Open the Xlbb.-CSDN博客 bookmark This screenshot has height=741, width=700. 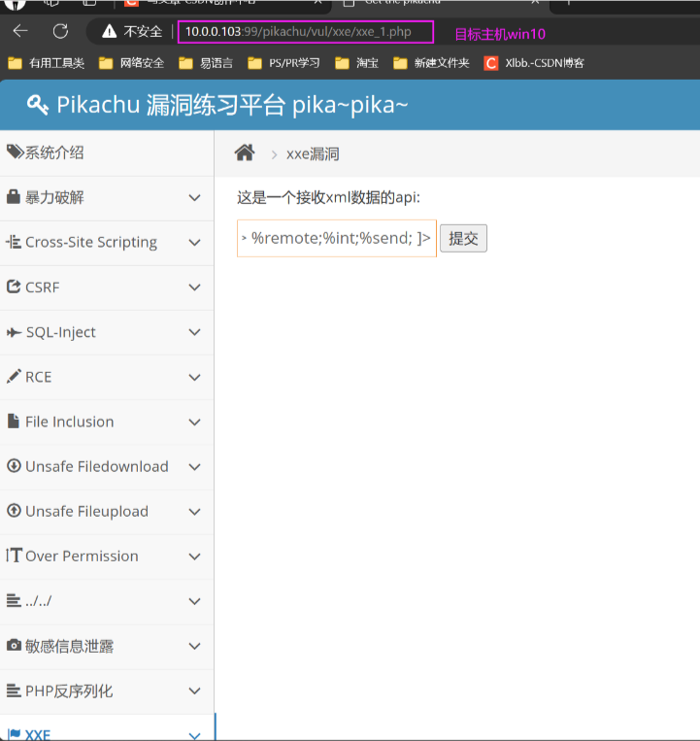click(x=534, y=63)
